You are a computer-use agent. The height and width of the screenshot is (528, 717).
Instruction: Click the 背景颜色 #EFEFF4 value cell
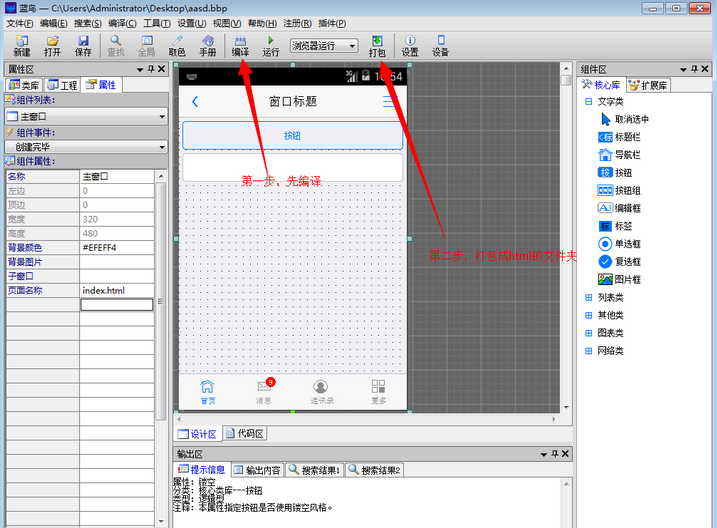[x=117, y=247]
